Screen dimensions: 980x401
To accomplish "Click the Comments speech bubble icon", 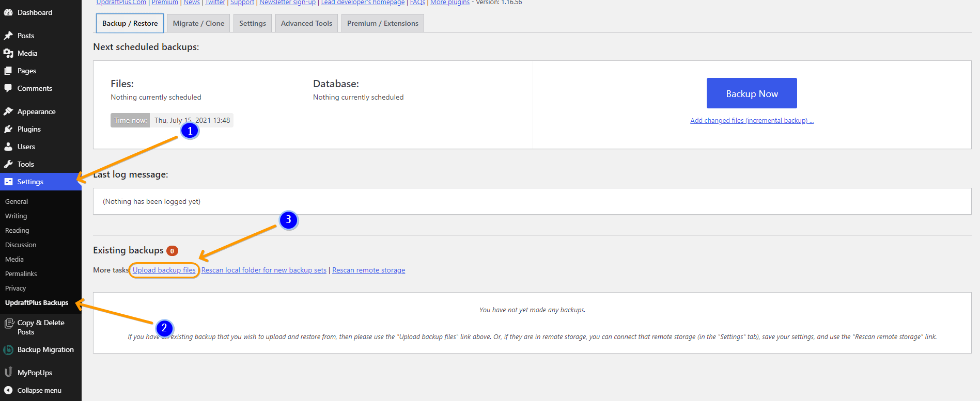I will coord(8,88).
